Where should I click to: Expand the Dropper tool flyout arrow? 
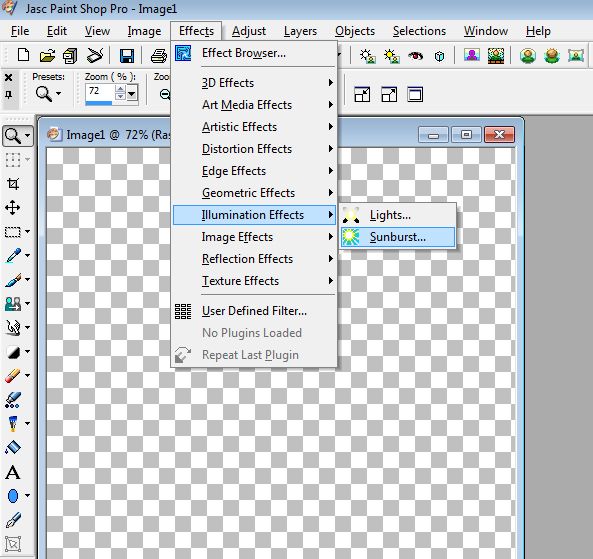point(27,256)
